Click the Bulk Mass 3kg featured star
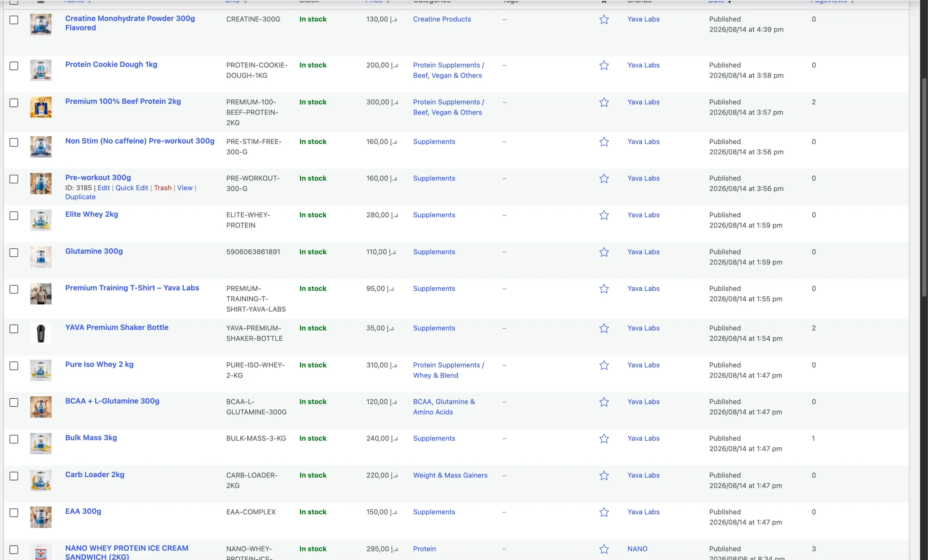The image size is (928, 560). 604,438
